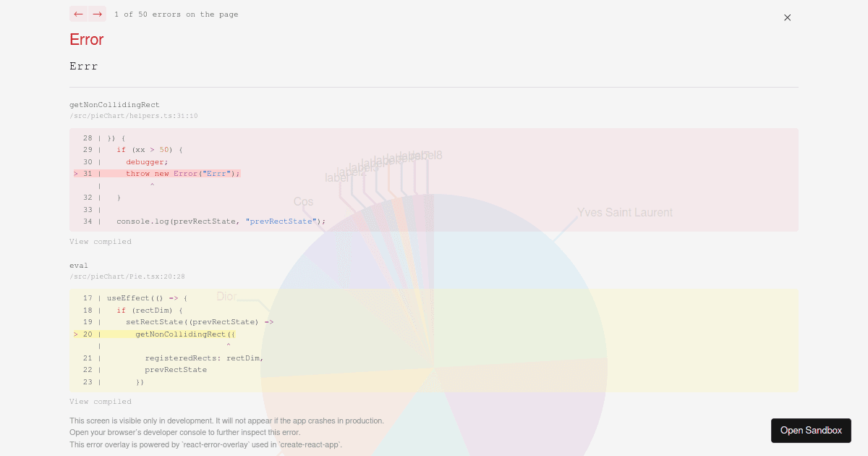Select the Errr error message text
This screenshot has height=456, width=868.
[x=83, y=66]
